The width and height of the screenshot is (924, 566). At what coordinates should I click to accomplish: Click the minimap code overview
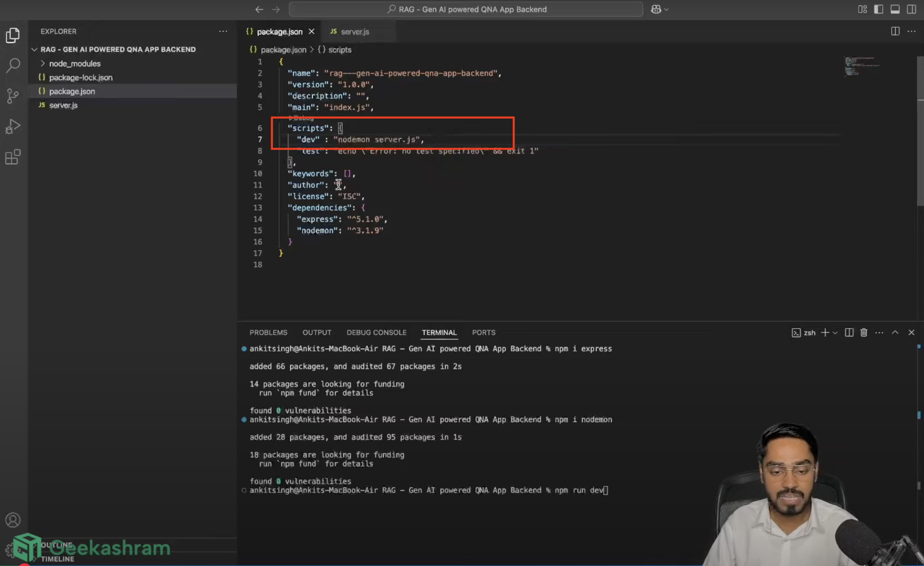tap(863, 66)
